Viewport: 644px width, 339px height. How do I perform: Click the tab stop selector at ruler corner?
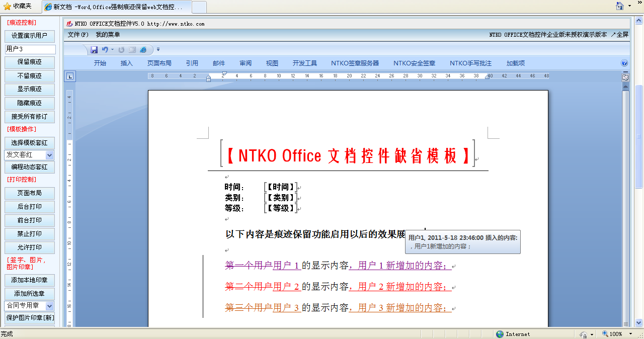(70, 76)
